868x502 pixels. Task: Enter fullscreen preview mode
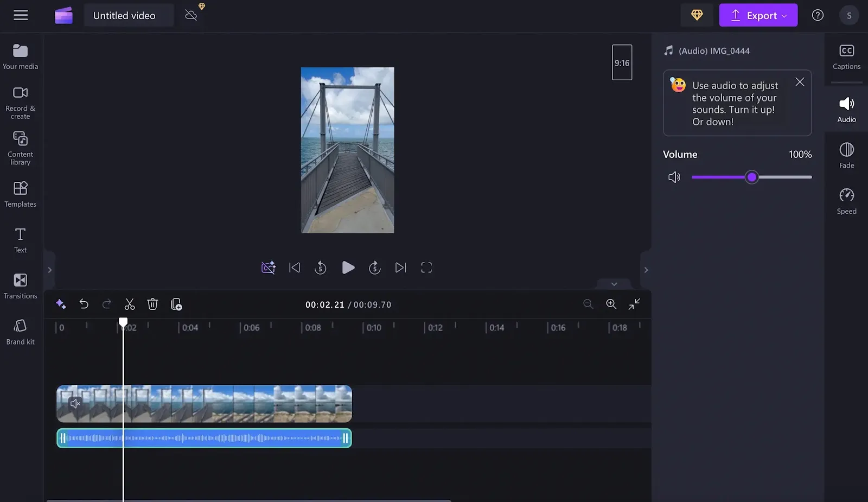[426, 268]
